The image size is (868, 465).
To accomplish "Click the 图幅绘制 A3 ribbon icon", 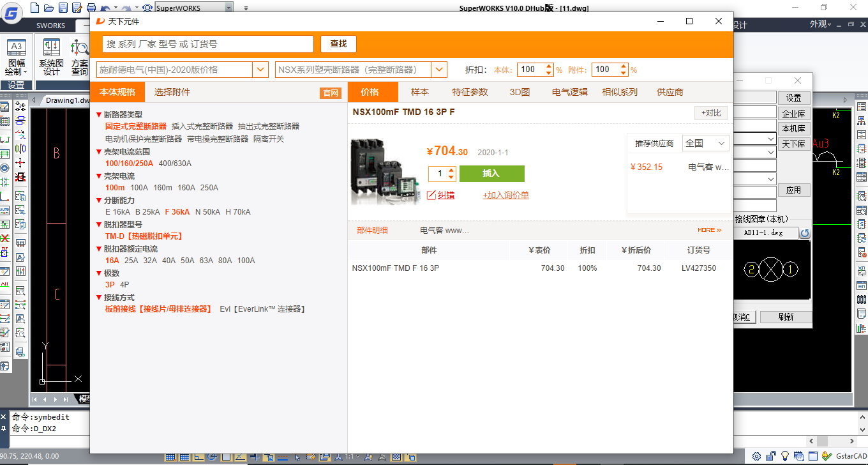I will coord(16,47).
